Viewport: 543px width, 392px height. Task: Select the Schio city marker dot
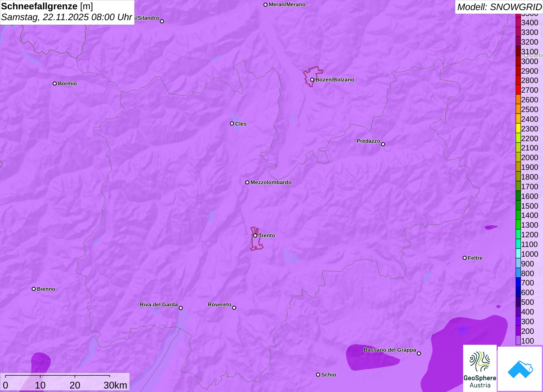tap(318, 375)
